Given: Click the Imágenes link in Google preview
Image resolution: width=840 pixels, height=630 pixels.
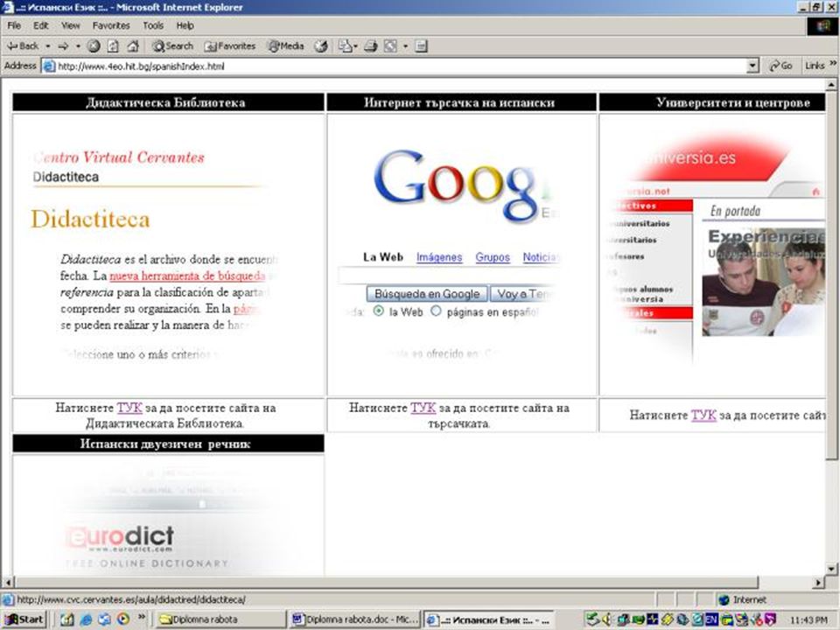Looking at the screenshot, I should 439,257.
